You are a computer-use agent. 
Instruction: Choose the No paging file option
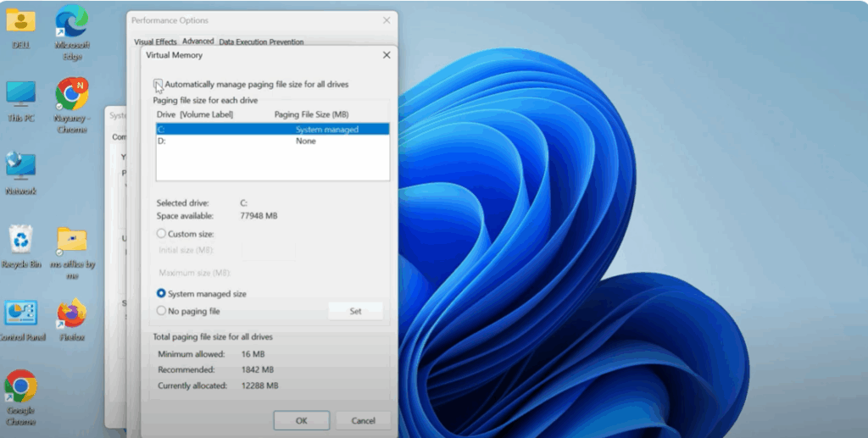pos(161,311)
